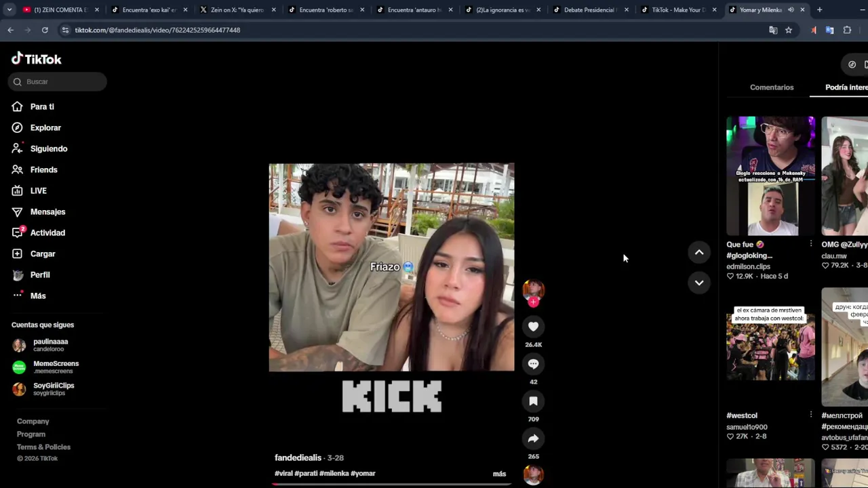Open site information icon beside URL
The image size is (868, 488).
pyautogui.click(x=65, y=30)
